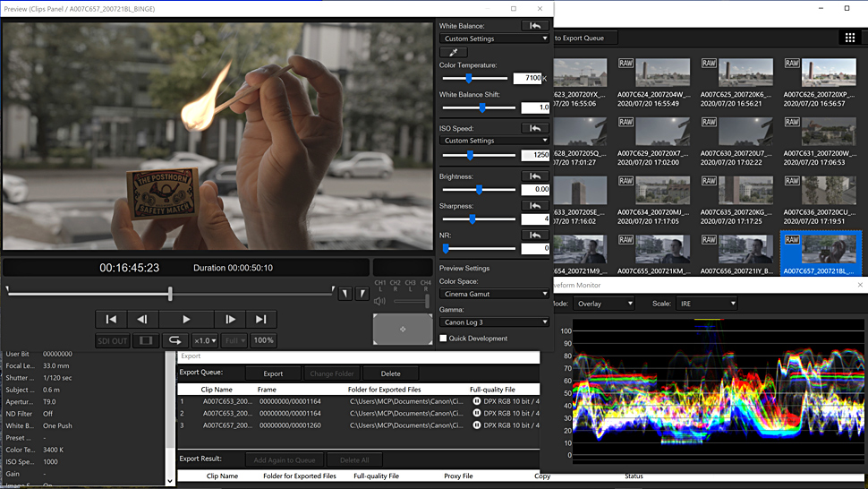Play the clip preview
Viewport: 868px width, 489px height.
coord(186,319)
